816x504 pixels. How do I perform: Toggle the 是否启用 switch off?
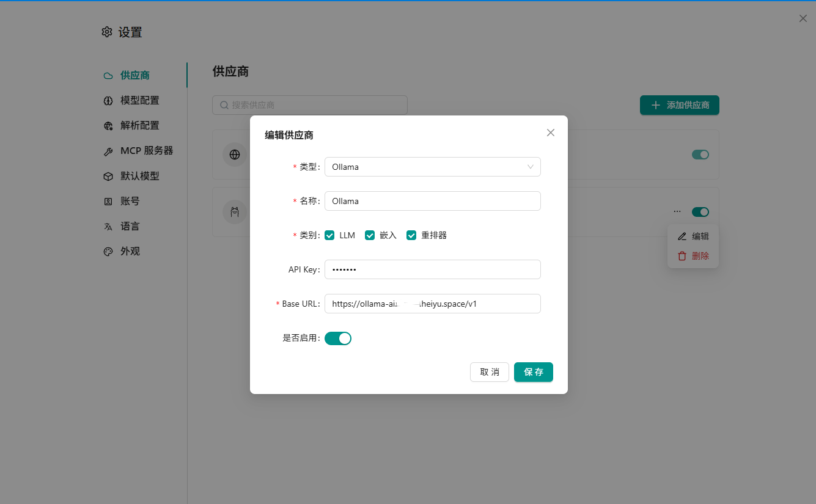tap(338, 338)
